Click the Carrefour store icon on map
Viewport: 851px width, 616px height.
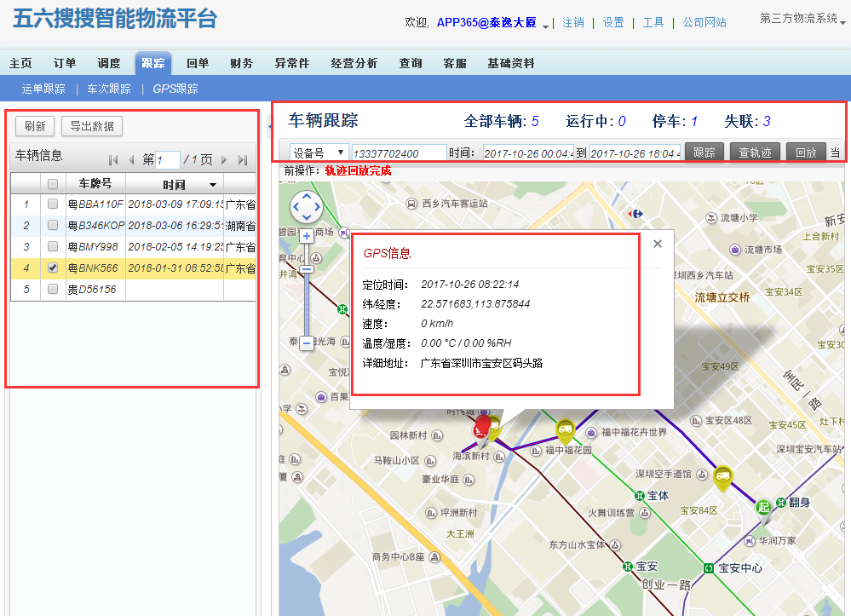click(x=635, y=214)
